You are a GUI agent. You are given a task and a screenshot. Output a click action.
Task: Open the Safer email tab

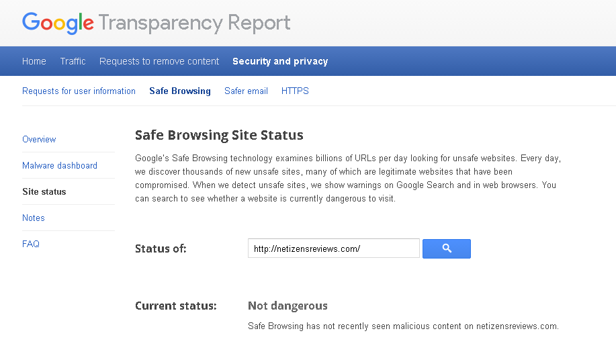coord(246,91)
